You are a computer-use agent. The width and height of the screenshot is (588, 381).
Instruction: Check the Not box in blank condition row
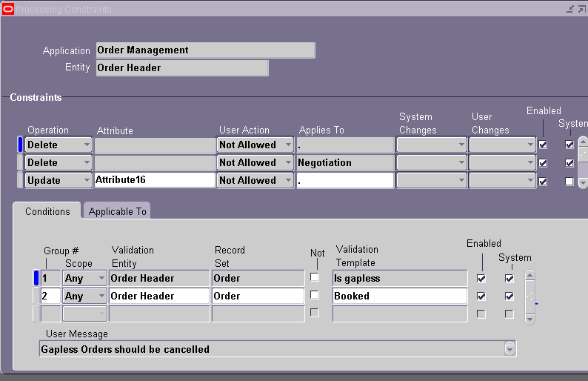point(315,312)
